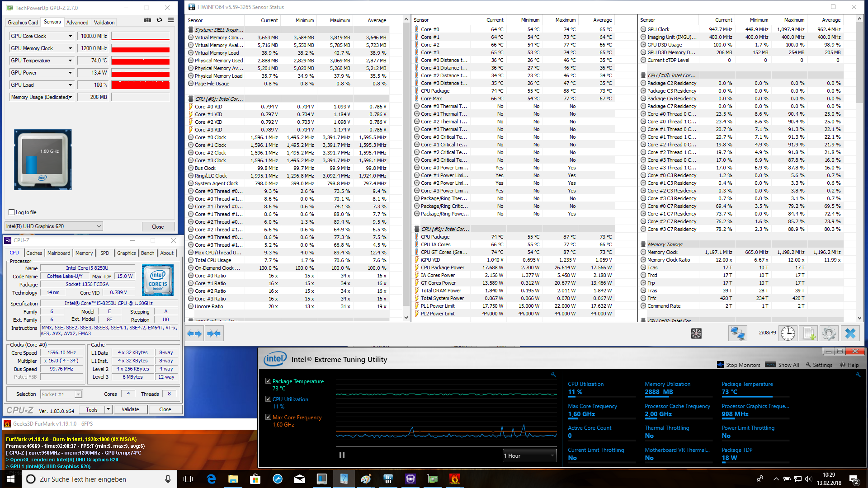The height and width of the screenshot is (488, 868).
Task: Click GPU-Z Close button
Action: 158,226
